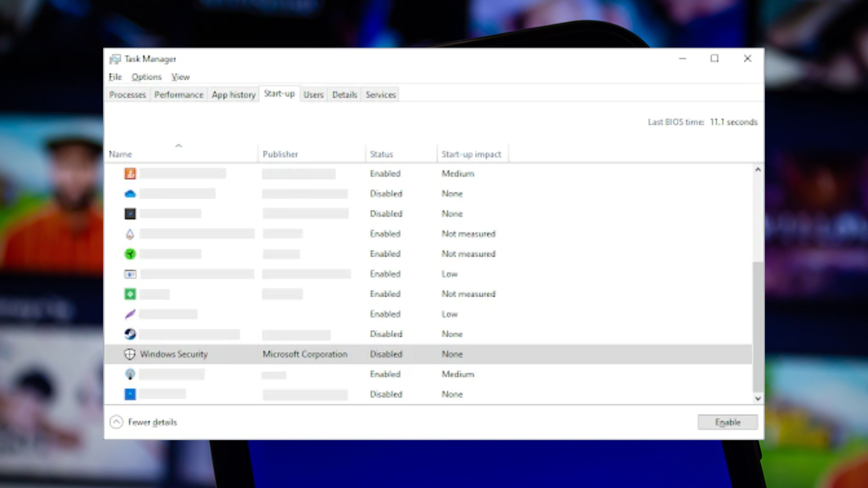The image size is (868, 488).
Task: Minimize the Task Manager window
Action: pos(683,59)
